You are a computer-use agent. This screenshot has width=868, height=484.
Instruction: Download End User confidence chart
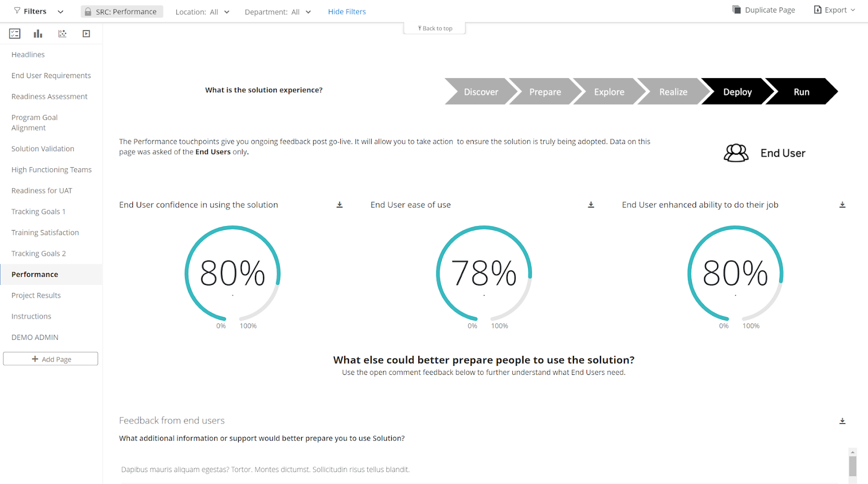pyautogui.click(x=340, y=205)
